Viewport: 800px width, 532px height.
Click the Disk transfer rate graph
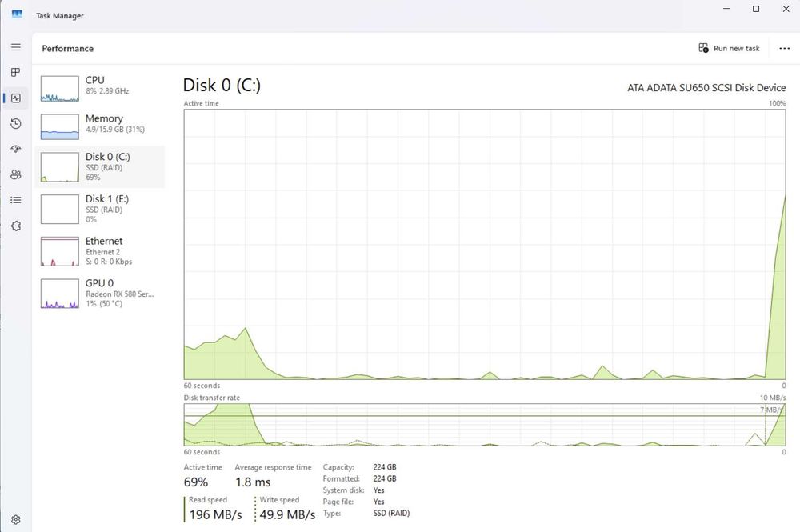[x=485, y=424]
